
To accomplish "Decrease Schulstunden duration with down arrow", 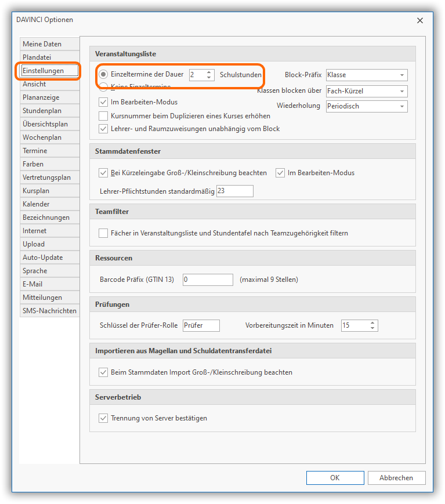I will pyautogui.click(x=209, y=78).
